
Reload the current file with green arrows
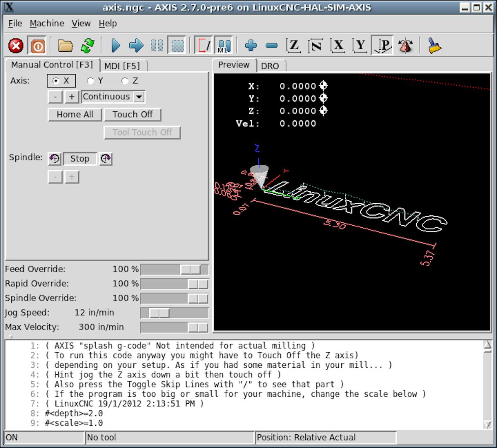pos(87,46)
